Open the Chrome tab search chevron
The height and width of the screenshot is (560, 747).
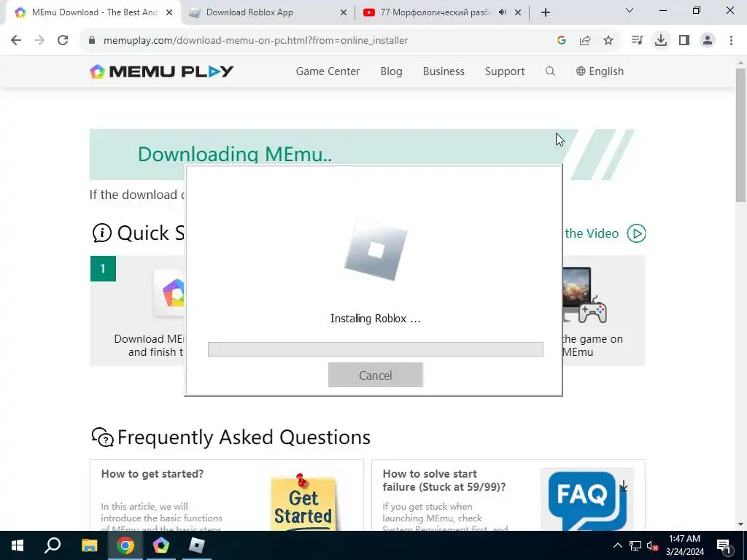pyautogui.click(x=630, y=10)
